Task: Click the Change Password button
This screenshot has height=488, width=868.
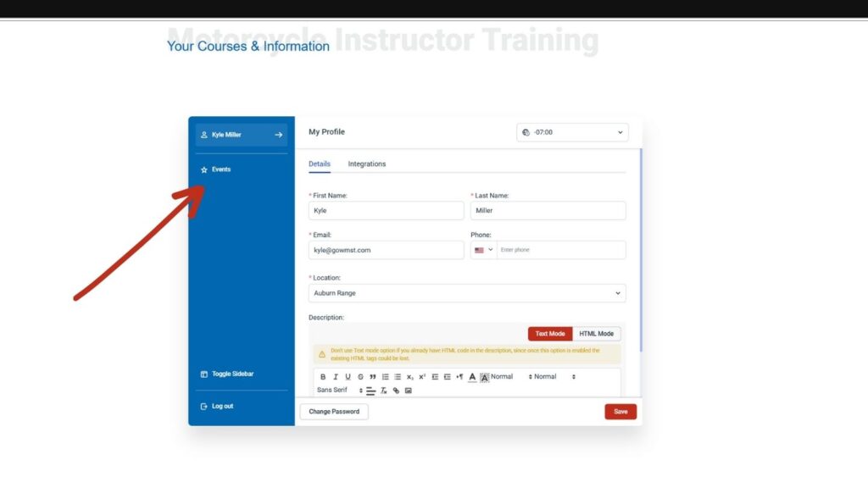Action: pyautogui.click(x=334, y=412)
